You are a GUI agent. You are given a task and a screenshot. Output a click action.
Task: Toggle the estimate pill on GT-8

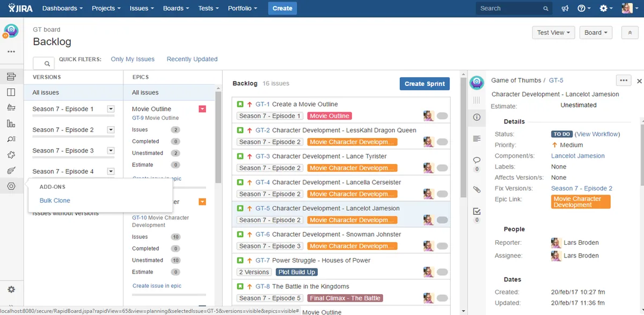[442, 298]
